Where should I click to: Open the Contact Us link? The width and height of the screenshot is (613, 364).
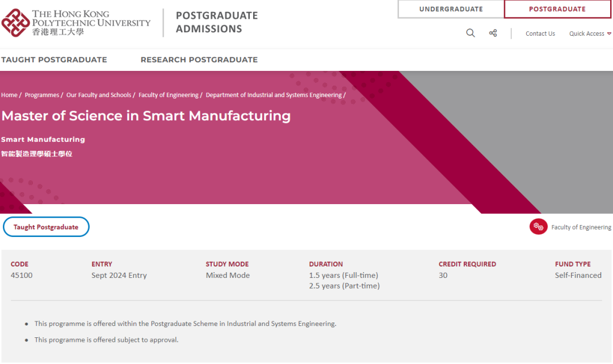(x=540, y=33)
